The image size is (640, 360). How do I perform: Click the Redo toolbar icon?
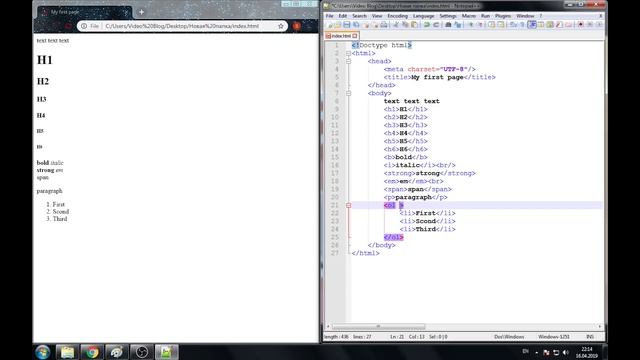[x=436, y=25]
